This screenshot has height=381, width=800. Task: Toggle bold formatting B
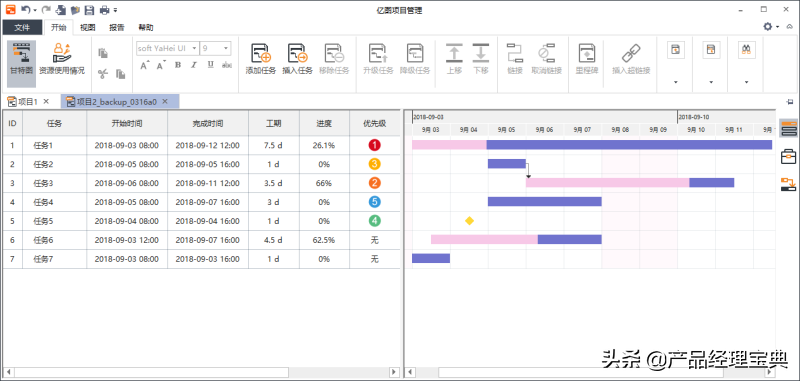click(178, 65)
